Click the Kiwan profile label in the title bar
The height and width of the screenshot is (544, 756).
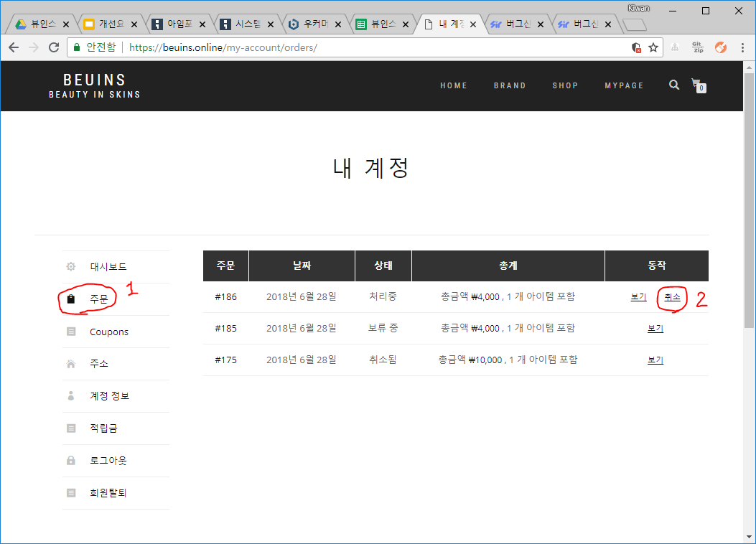click(638, 8)
